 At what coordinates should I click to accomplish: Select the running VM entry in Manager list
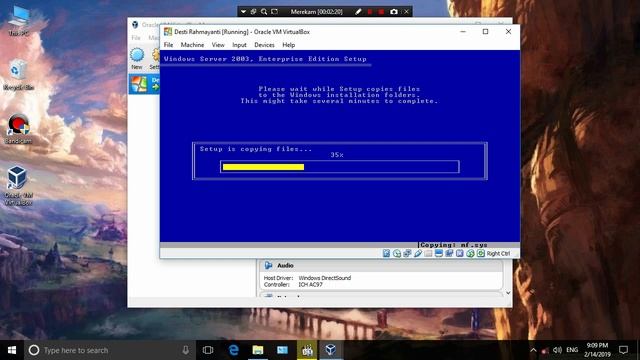[x=144, y=84]
